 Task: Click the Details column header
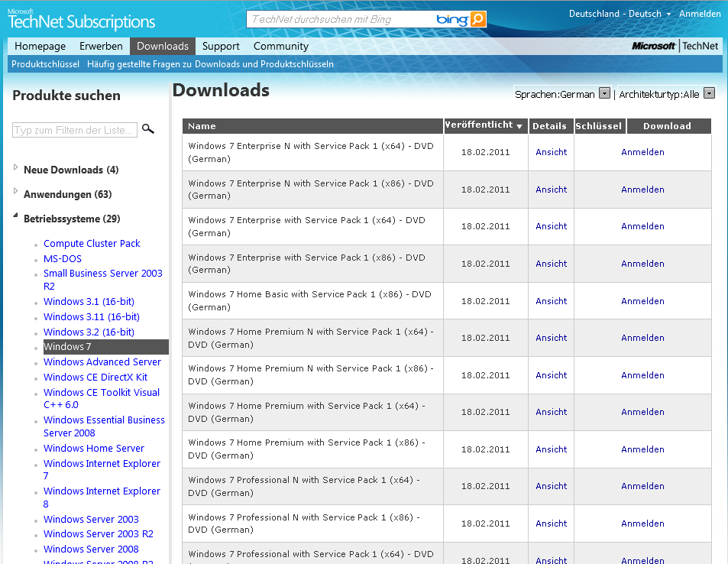551,126
